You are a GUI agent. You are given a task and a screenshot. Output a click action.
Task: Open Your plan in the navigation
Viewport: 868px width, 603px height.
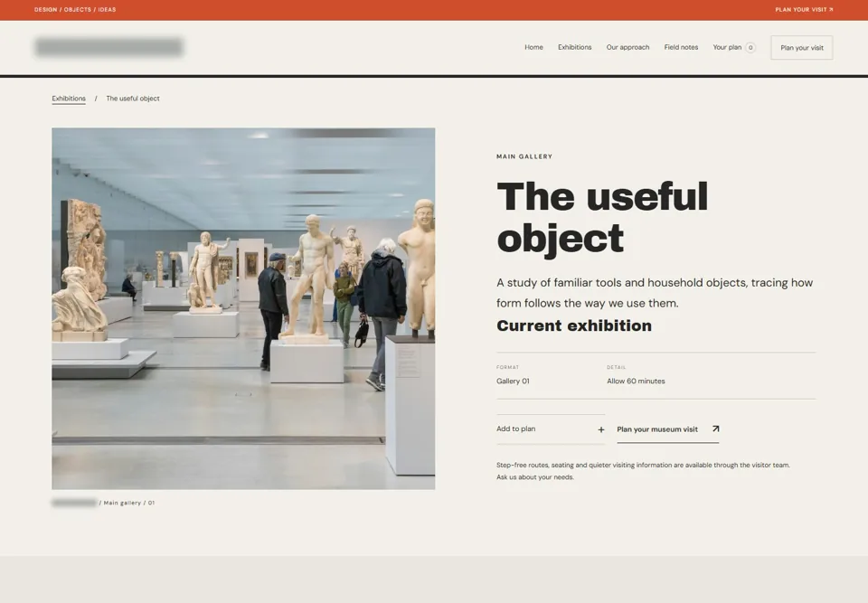pos(733,47)
